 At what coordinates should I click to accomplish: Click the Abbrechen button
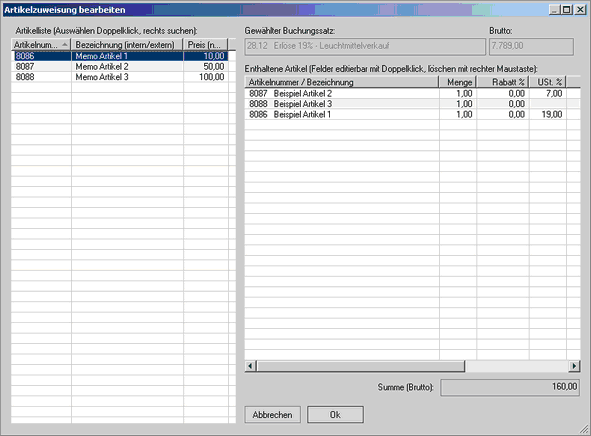click(x=273, y=415)
